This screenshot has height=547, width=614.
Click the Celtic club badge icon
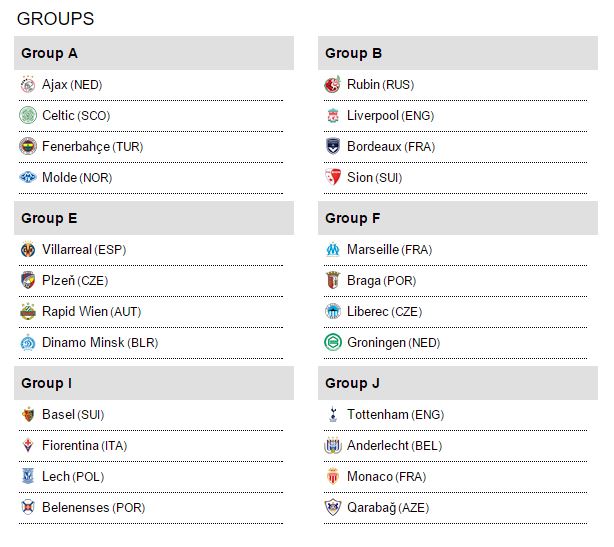click(x=27, y=116)
